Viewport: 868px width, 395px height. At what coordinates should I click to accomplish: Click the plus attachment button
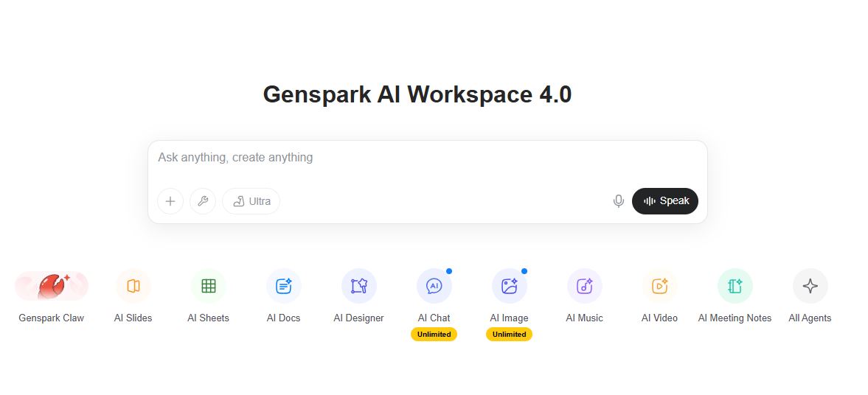170,201
